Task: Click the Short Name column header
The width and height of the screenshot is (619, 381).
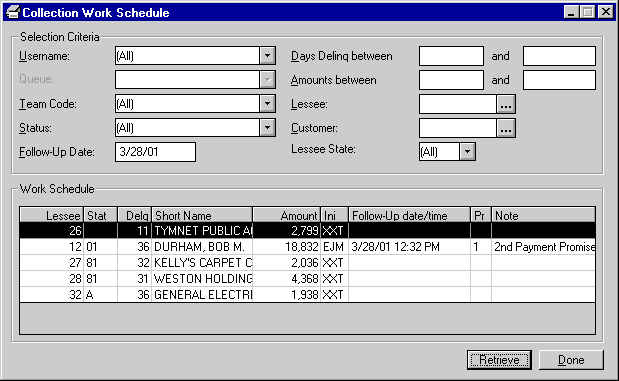Action: pyautogui.click(x=202, y=215)
